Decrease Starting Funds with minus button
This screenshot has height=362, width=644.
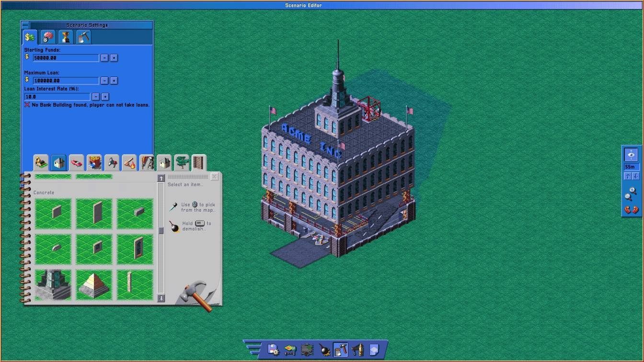pos(104,58)
